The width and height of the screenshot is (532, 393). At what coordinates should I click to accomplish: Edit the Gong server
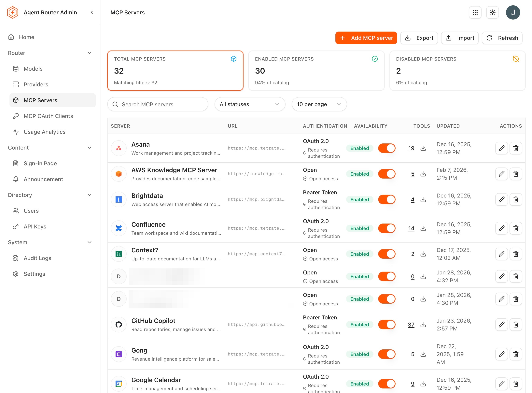point(501,354)
